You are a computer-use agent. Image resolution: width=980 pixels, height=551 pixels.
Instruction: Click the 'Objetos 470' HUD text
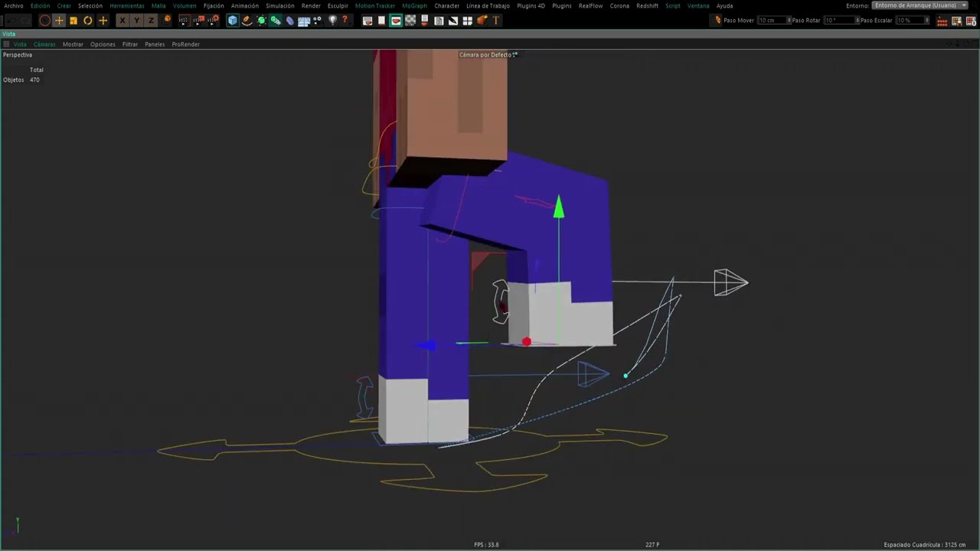21,80
